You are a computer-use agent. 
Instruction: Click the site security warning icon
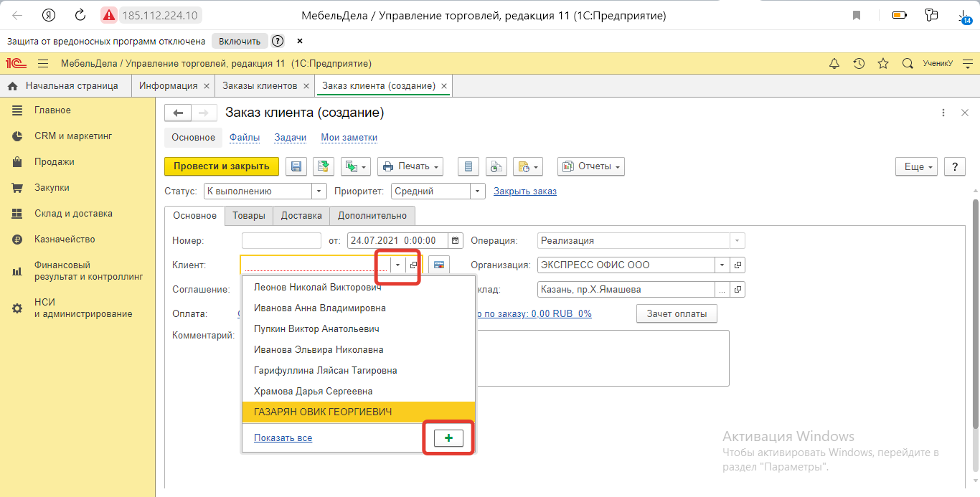coord(108,14)
